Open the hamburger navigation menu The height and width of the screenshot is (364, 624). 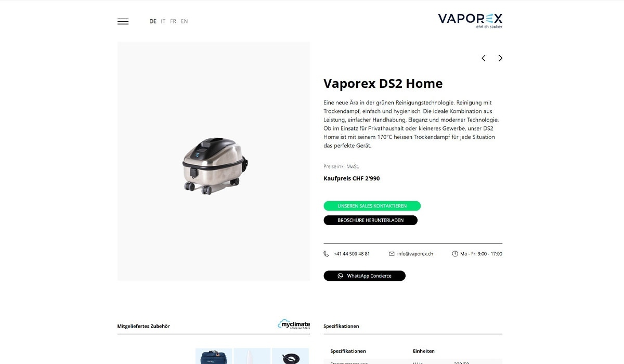coord(123,21)
